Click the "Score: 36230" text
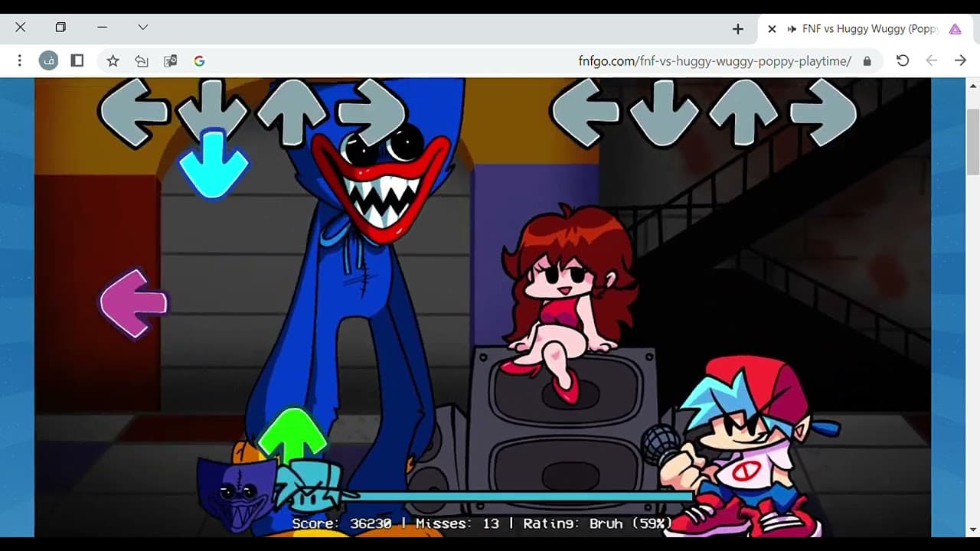This screenshot has width=980, height=551. (341, 523)
